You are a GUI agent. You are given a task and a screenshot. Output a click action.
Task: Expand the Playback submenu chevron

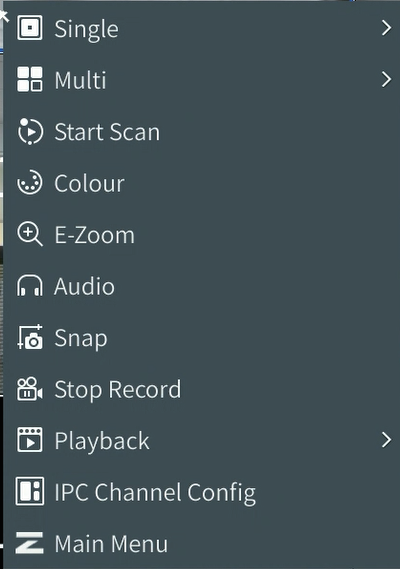click(387, 440)
